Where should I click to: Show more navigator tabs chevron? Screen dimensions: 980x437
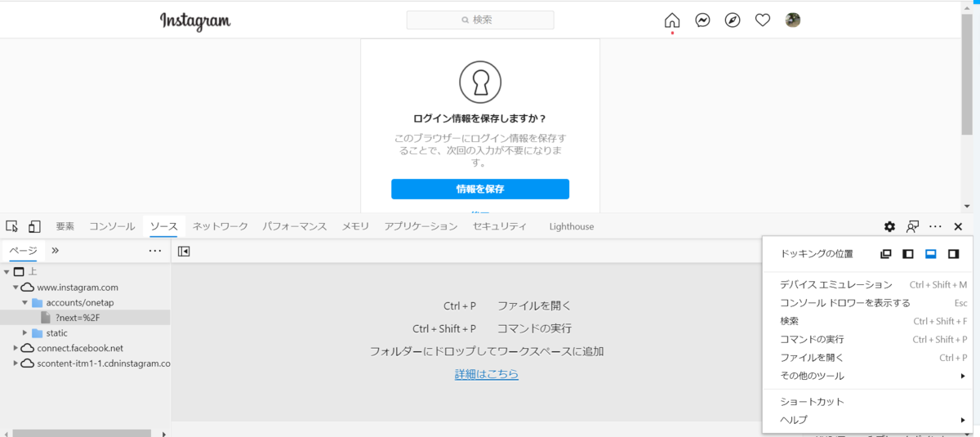(x=56, y=251)
